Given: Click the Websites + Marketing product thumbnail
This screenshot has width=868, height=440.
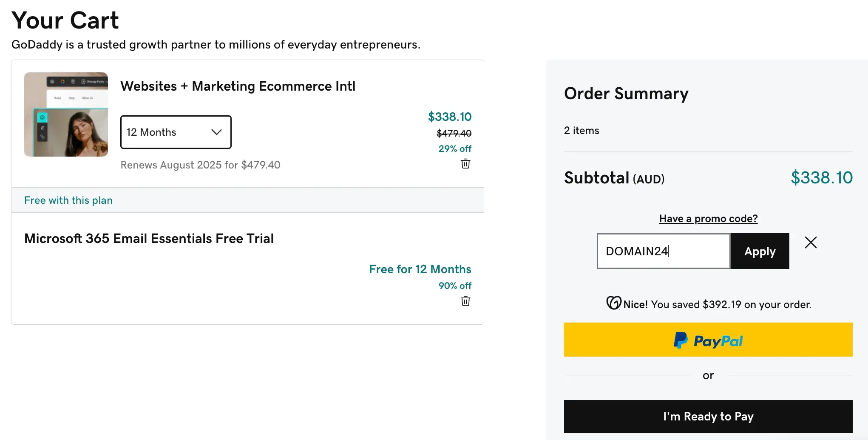Looking at the screenshot, I should pyautogui.click(x=66, y=114).
